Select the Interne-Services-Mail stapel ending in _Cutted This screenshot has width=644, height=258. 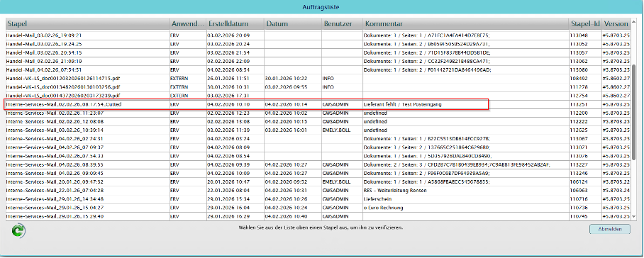pyautogui.click(x=64, y=105)
